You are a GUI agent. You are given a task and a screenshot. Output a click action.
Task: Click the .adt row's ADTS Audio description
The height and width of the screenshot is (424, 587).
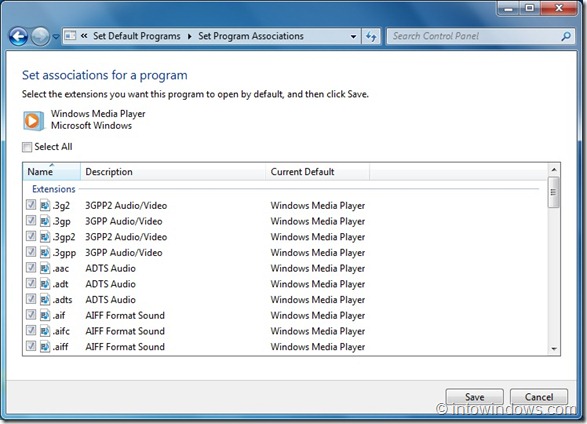click(110, 284)
